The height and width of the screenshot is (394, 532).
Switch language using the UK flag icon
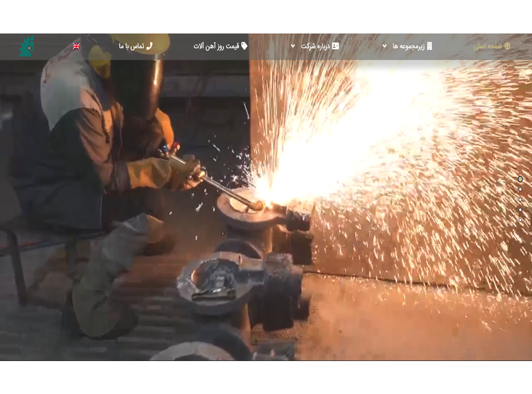click(76, 46)
